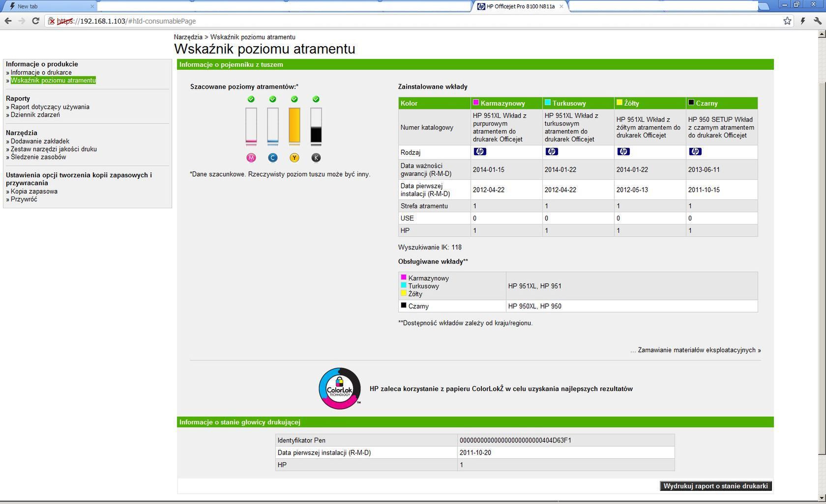Click Wyszukiwanie IK: 118 text
The height and width of the screenshot is (504, 826).
click(x=430, y=247)
